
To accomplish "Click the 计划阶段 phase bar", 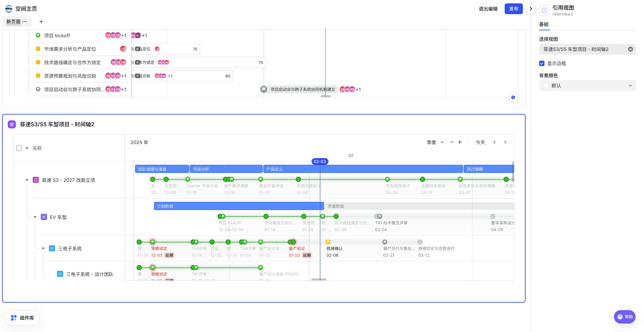I will tap(239, 206).
